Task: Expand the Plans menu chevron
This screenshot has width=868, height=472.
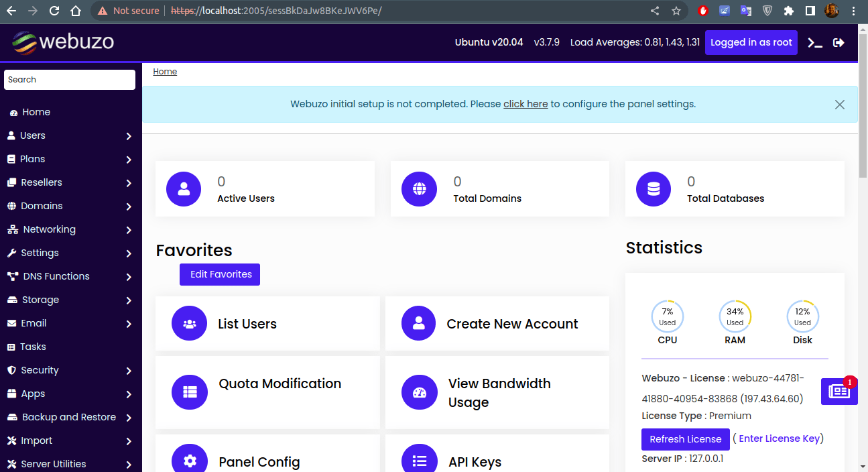Action: click(x=129, y=160)
